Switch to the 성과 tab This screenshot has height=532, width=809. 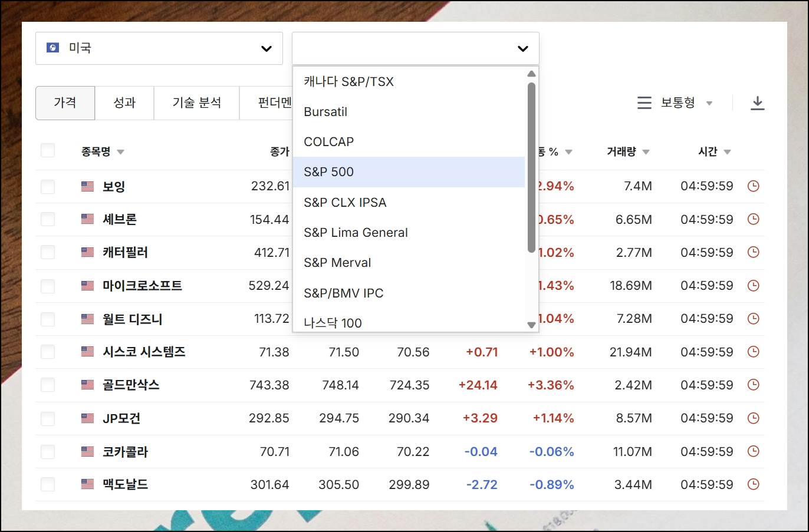[124, 103]
